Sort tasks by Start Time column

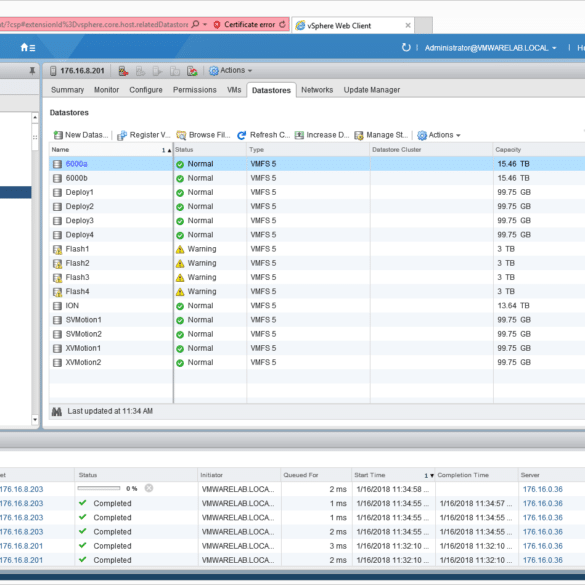pos(393,475)
